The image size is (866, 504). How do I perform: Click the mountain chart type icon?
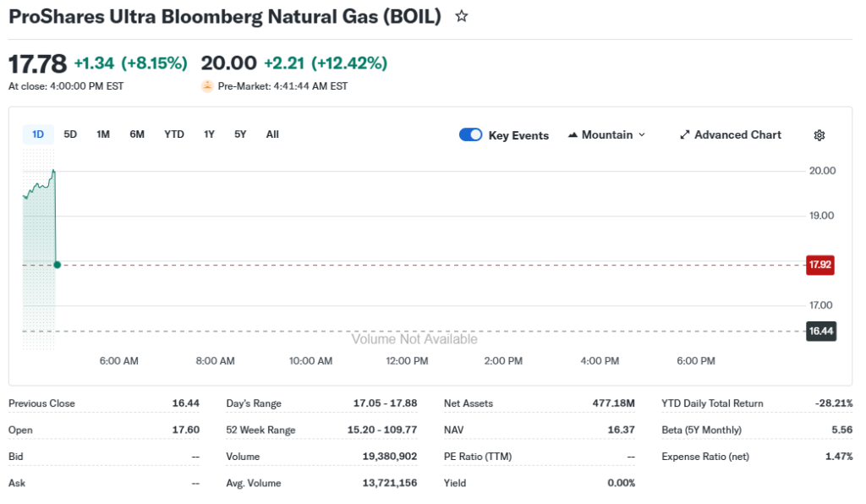coord(573,135)
